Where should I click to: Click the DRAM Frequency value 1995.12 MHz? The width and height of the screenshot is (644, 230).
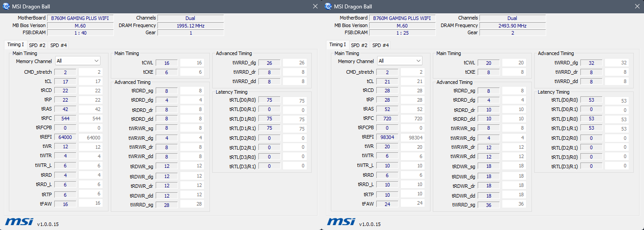(x=191, y=26)
